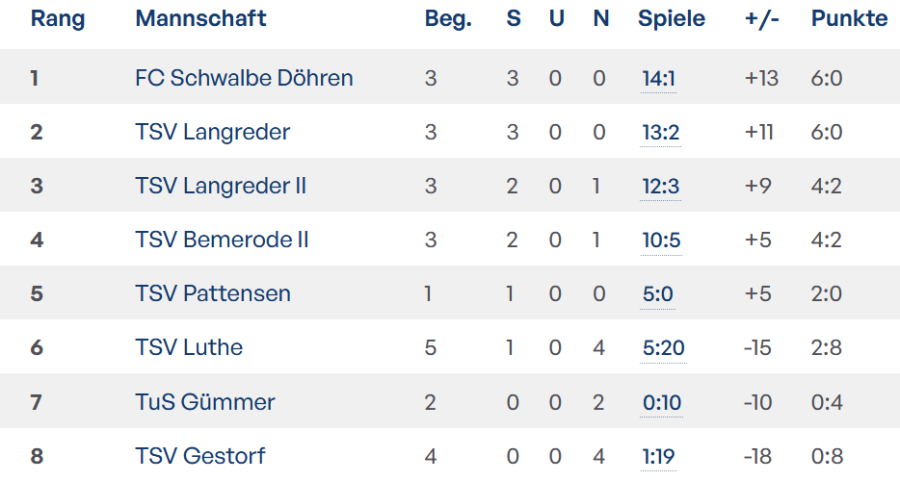Open the TSV Pattensen team row

click(213, 294)
